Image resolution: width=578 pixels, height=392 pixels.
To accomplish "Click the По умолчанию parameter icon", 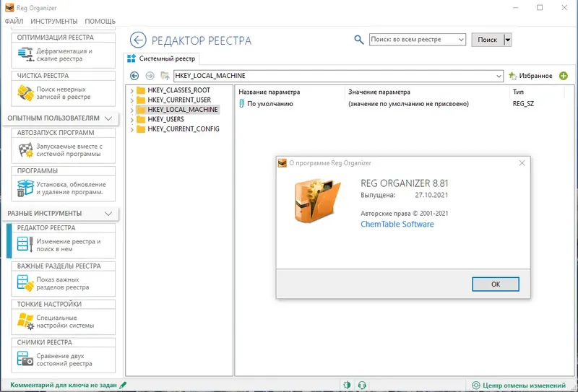I will (x=241, y=103).
